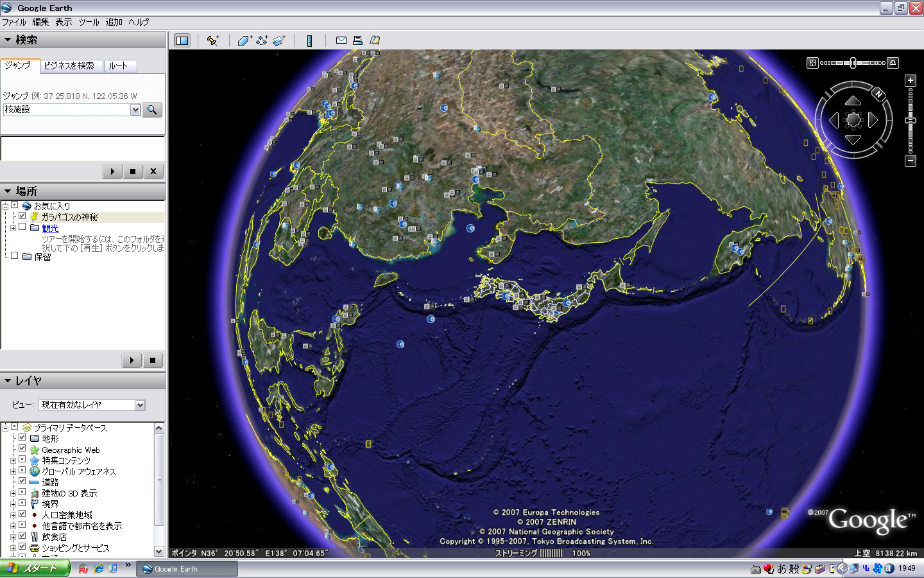The width and height of the screenshot is (924, 578).
Task: Stop the search results tour
Action: click(x=133, y=171)
